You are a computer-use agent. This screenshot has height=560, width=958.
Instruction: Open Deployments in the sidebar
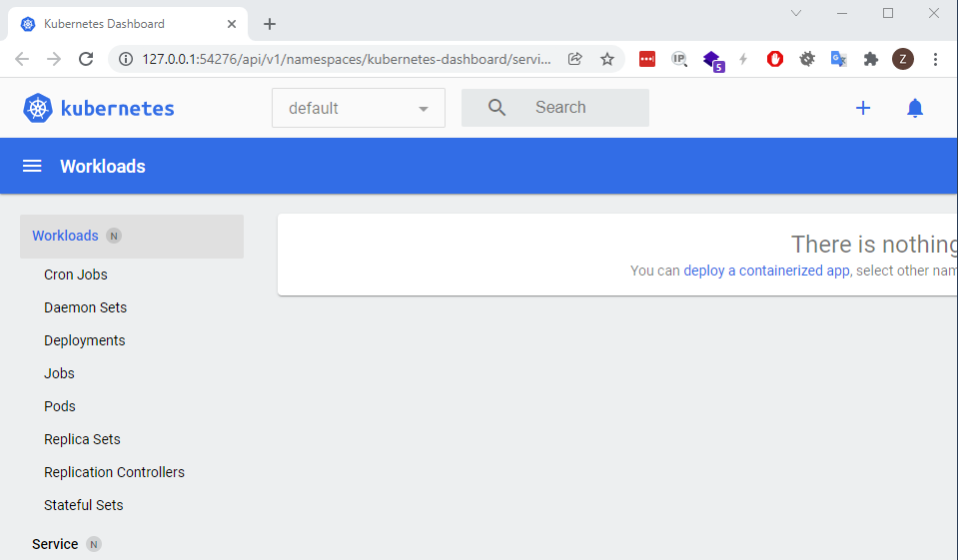[84, 340]
